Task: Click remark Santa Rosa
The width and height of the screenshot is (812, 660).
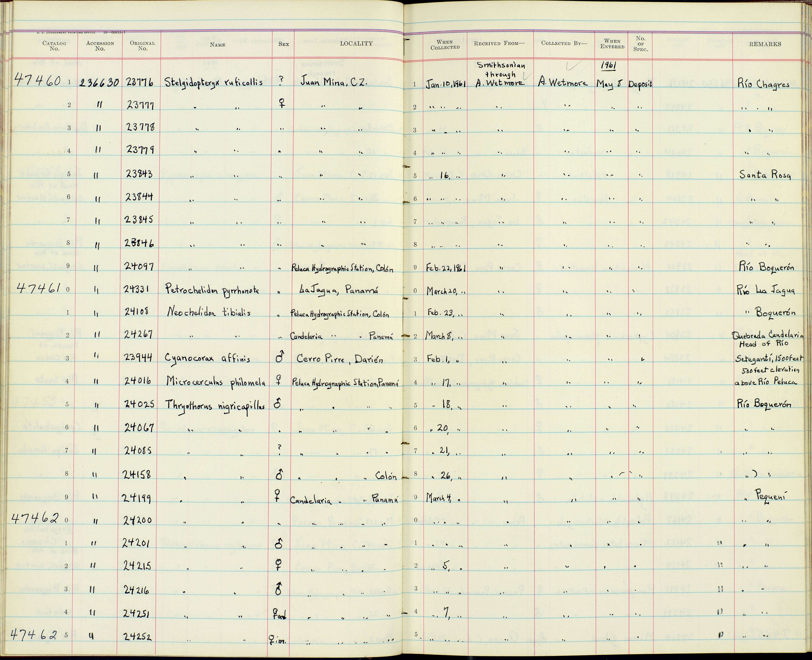Action: (765, 175)
